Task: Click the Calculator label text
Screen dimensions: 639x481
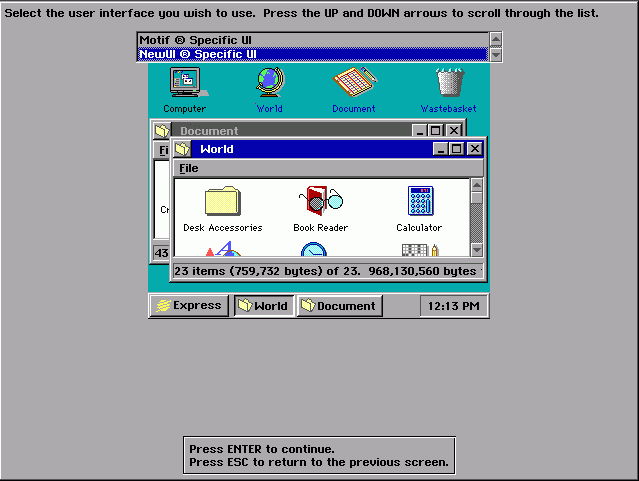Action: point(419,228)
